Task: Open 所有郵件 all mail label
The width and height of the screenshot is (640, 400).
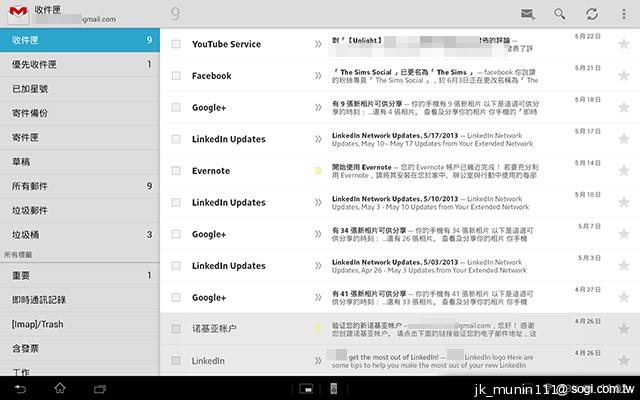Action: pos(80,186)
